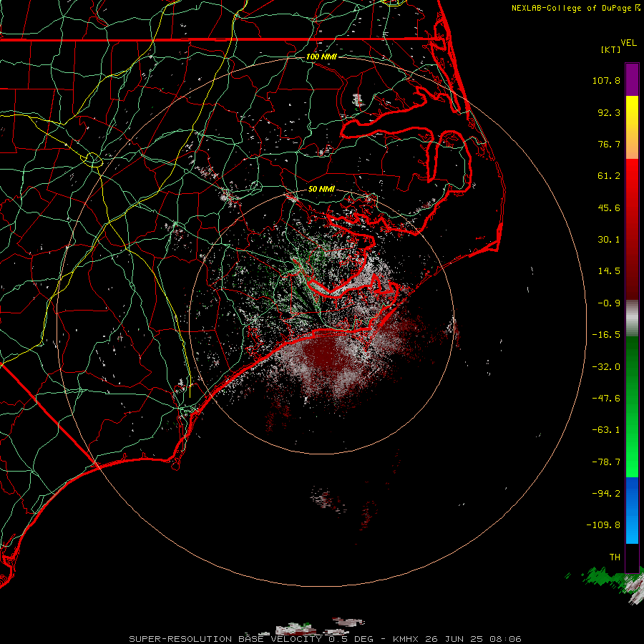
Task: Pick the purple segment of the color bar
Action: 632,79
